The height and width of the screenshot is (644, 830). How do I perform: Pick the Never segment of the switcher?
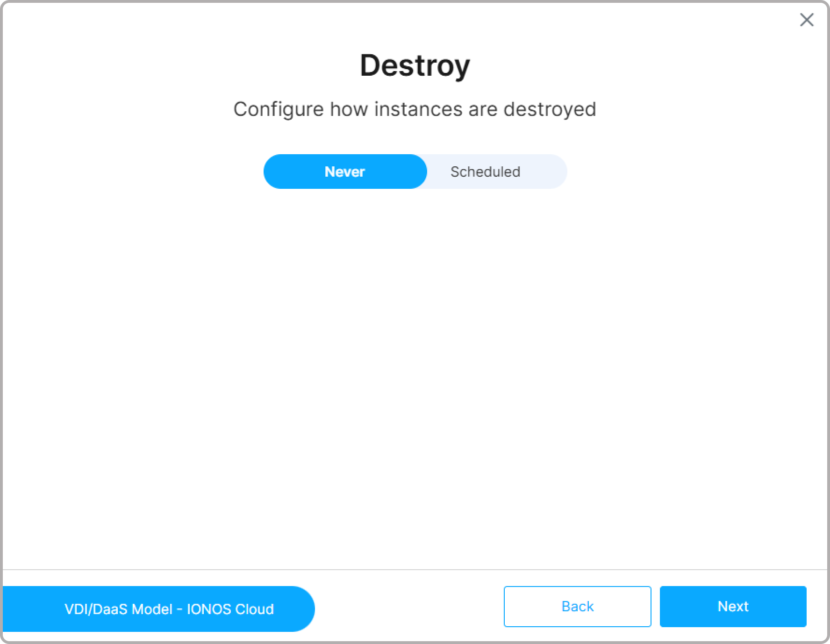[x=345, y=172]
